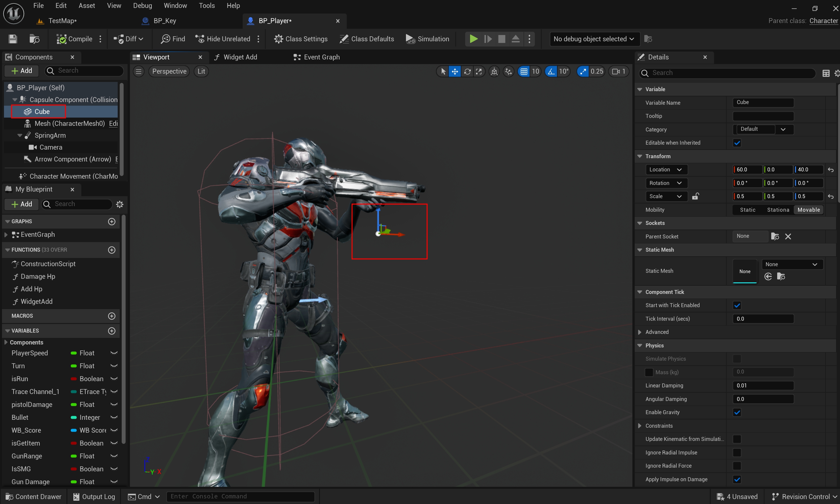The image size is (840, 504).
Task: Toggle rotation snapping icon
Action: [x=551, y=71]
